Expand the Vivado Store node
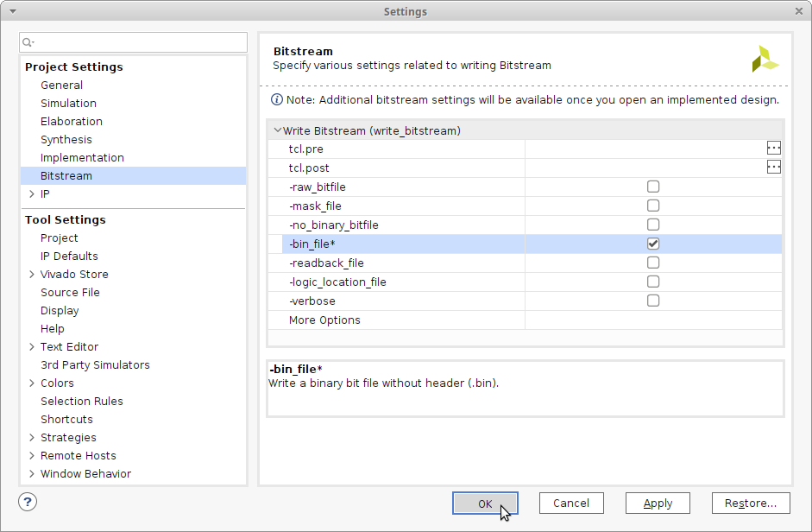812x532 pixels. click(32, 275)
